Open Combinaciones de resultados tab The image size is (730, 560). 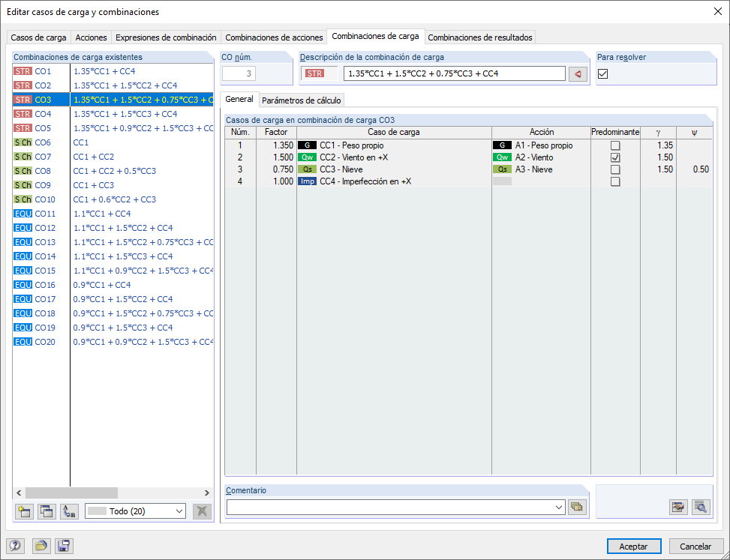480,37
